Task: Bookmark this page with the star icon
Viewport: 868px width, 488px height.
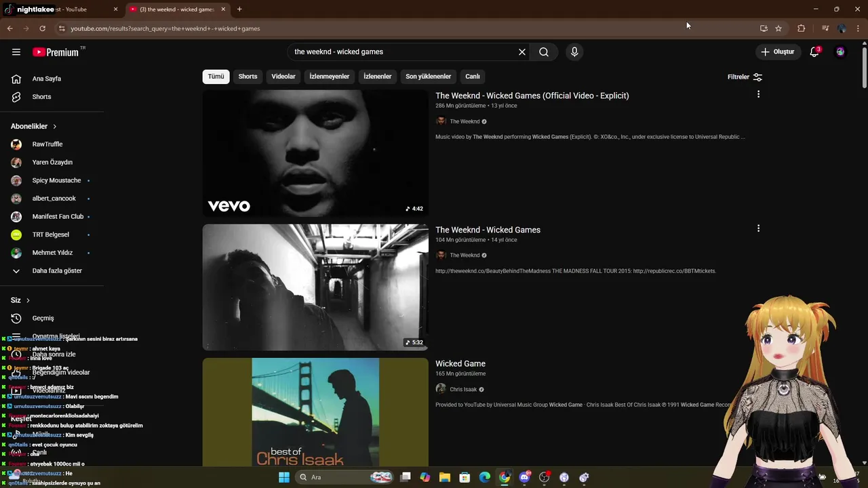Action: [778, 28]
